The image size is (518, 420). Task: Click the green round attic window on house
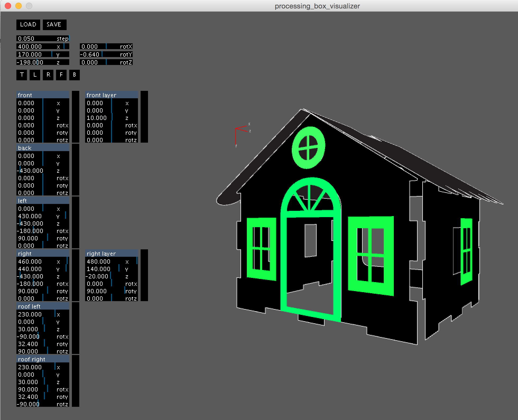tap(308, 148)
